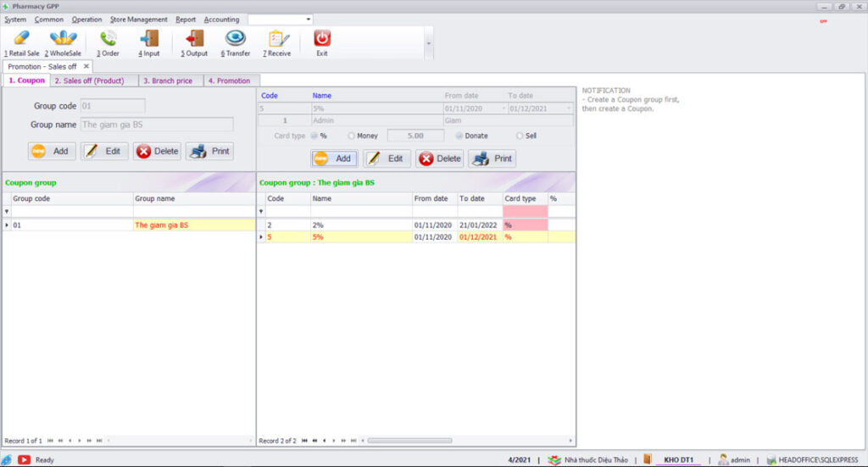Open the Store Management menu
Image resolution: width=868 pixels, height=467 pixels.
click(138, 19)
